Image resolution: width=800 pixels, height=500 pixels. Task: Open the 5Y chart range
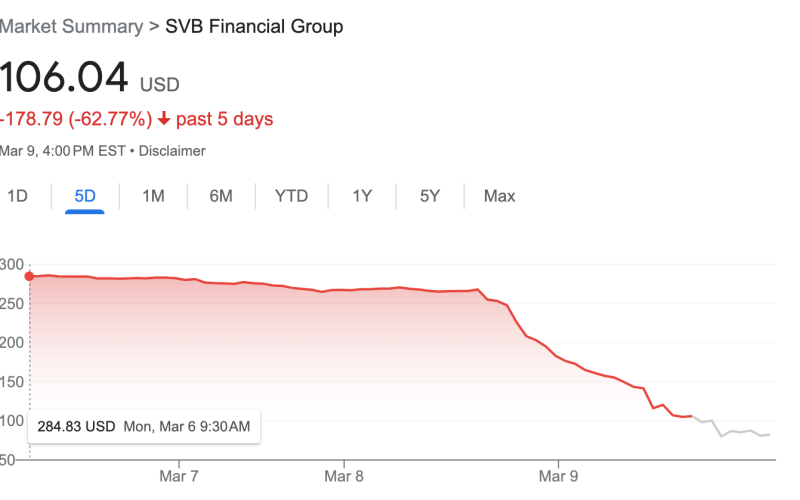[429, 196]
